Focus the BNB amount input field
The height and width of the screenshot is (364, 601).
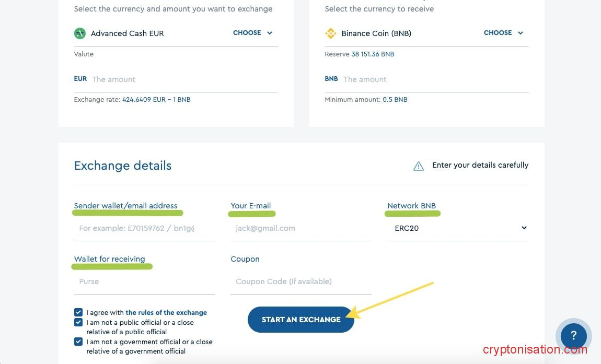(434, 79)
